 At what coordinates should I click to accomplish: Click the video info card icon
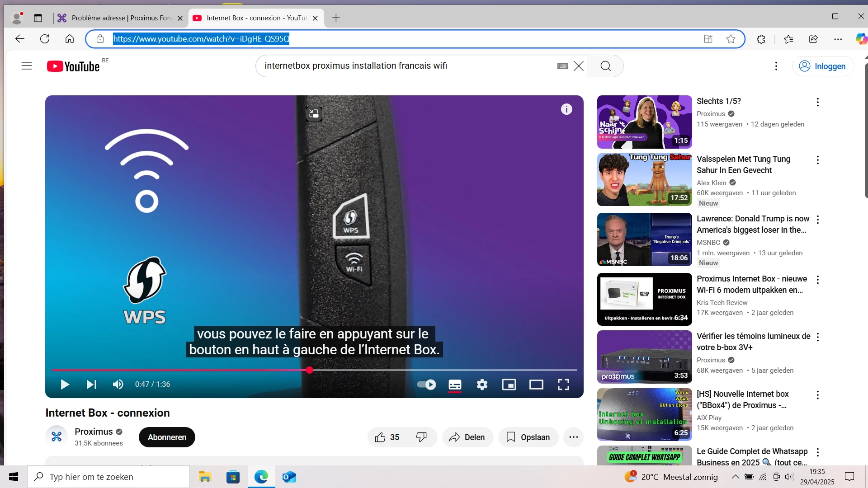566,109
